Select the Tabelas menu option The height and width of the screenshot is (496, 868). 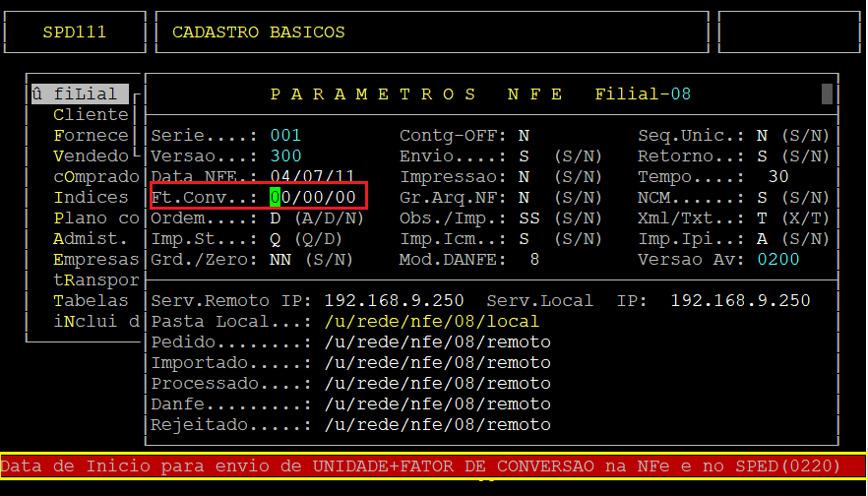point(91,300)
